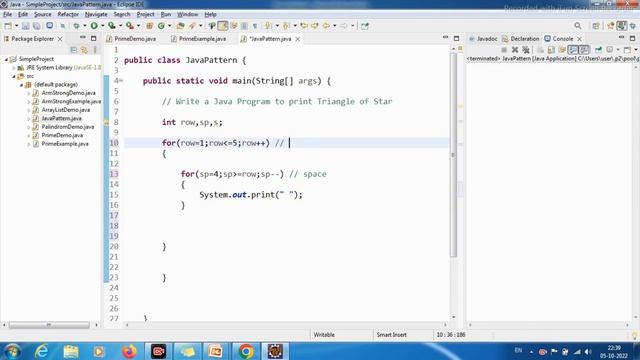640x360 pixels.
Task: Open the Navigate menu
Action: coord(96,14)
